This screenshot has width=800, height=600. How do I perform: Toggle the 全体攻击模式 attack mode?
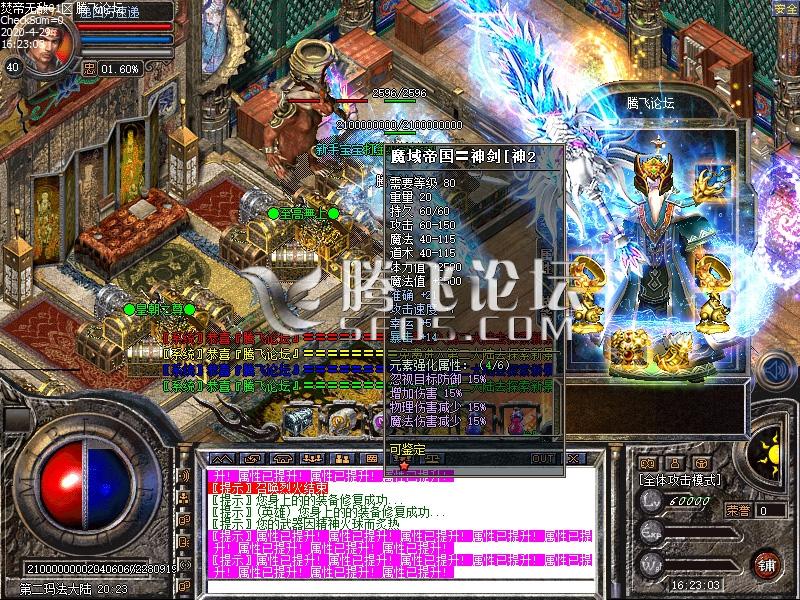[680, 480]
